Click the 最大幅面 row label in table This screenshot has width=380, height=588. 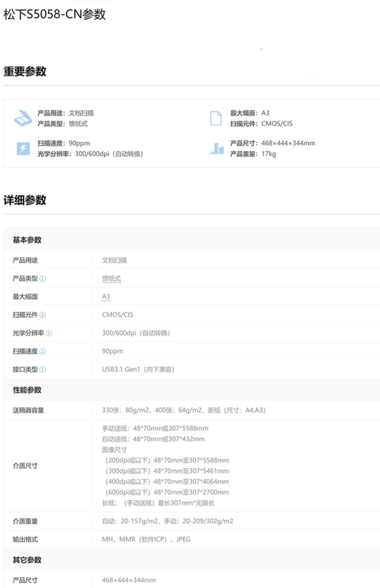pos(25,297)
